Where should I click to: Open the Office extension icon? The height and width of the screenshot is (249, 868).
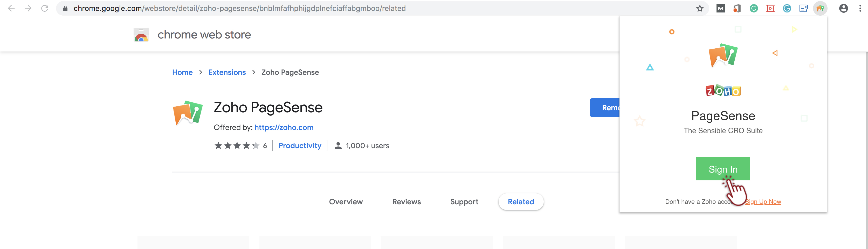[x=737, y=8]
